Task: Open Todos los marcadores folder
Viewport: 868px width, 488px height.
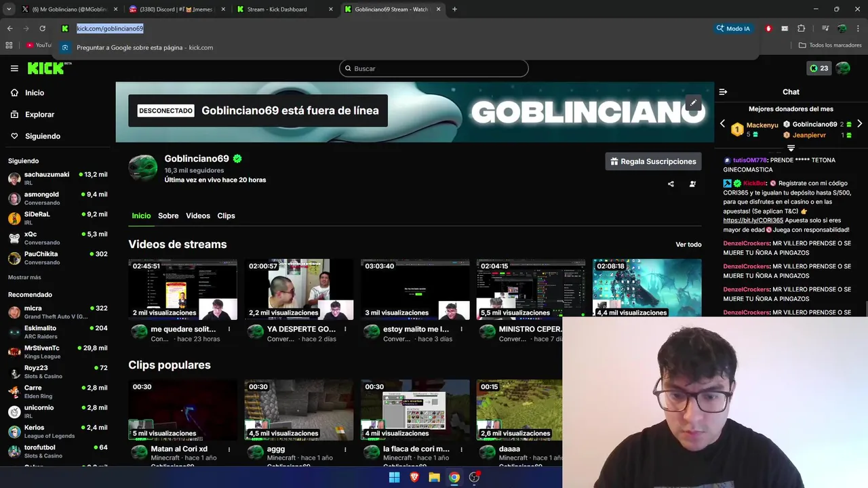Action: (x=830, y=45)
